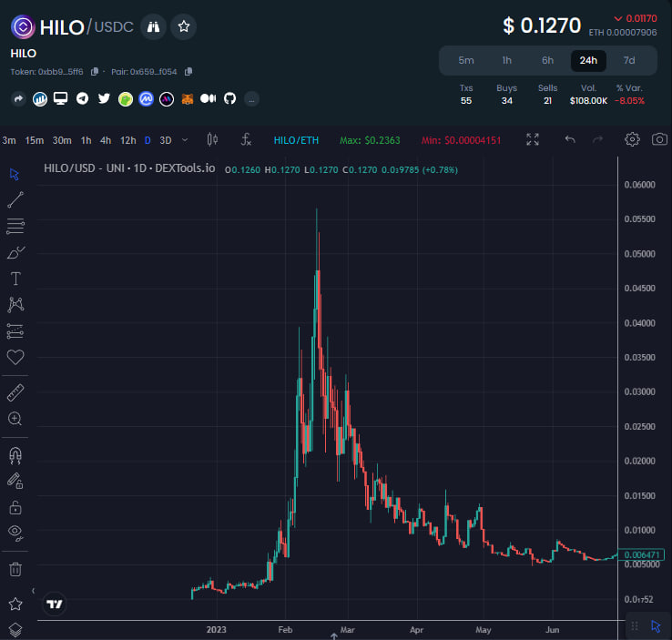Select the 6h stats tab
This screenshot has height=640, width=672.
pos(547,60)
